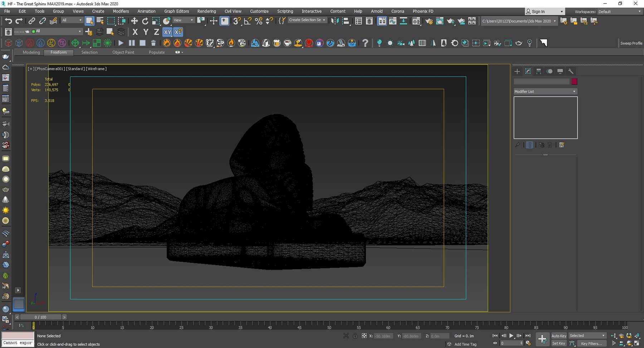Screen dimensions: 644x348
Task: Switch to the Object Paint ribbon tab
Action: pyautogui.click(x=123, y=52)
